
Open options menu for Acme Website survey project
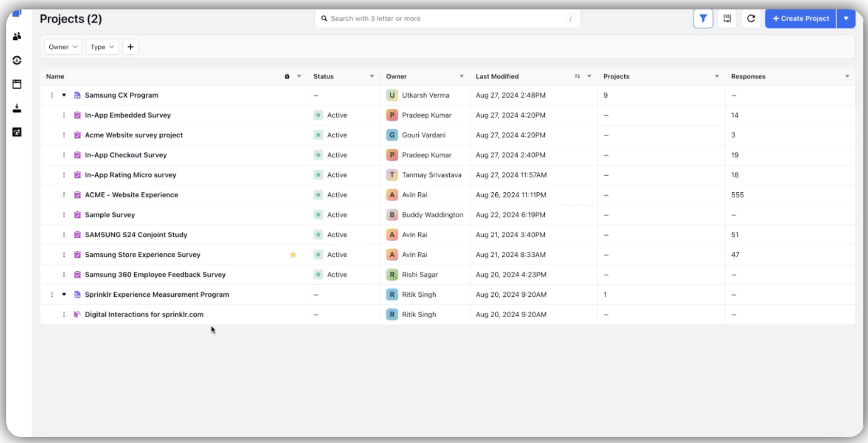point(64,135)
